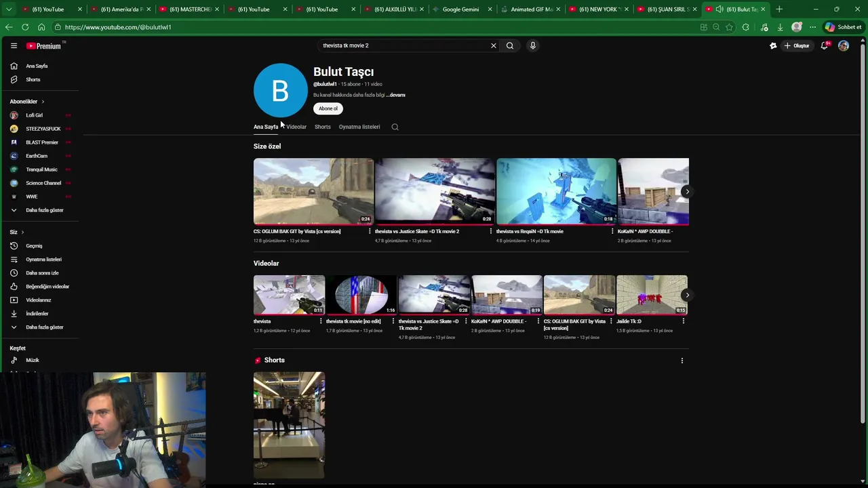Open the media control music-note icon
Viewport: 868px width, 488px height.
point(764,27)
